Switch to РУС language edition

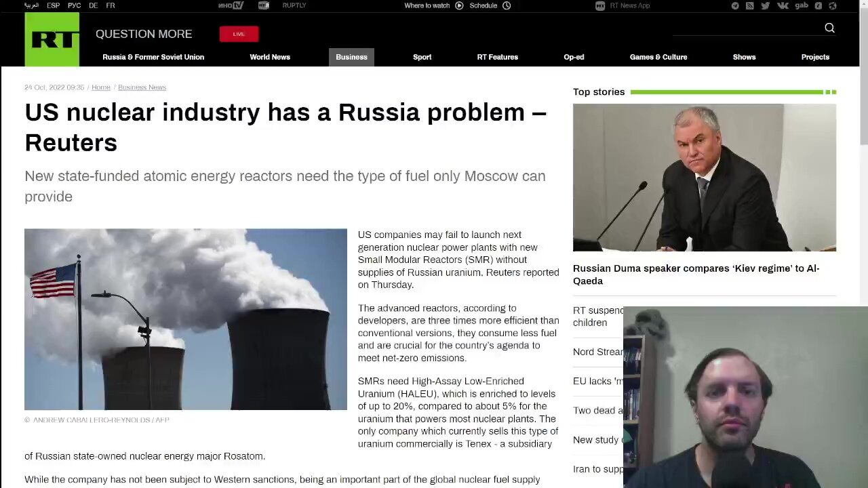pos(75,5)
